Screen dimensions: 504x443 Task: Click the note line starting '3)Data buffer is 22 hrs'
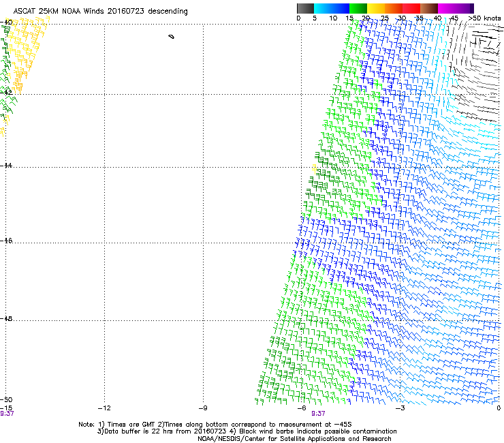coord(247,431)
